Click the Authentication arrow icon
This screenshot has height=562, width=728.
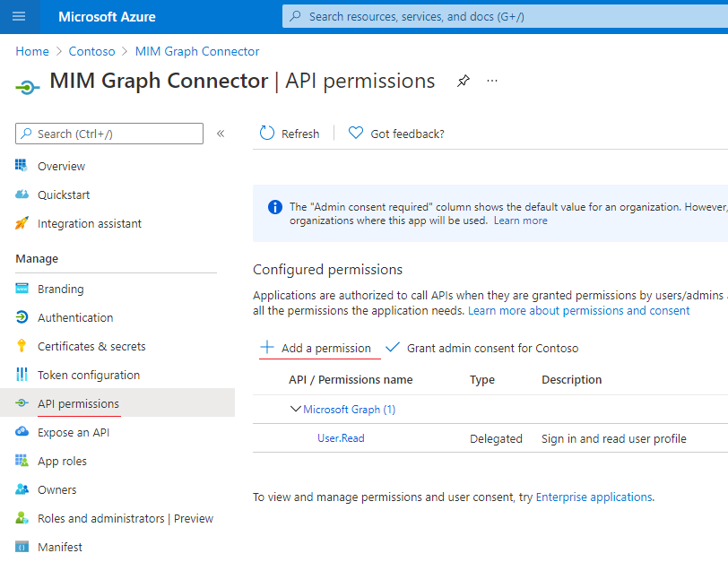[22, 317]
